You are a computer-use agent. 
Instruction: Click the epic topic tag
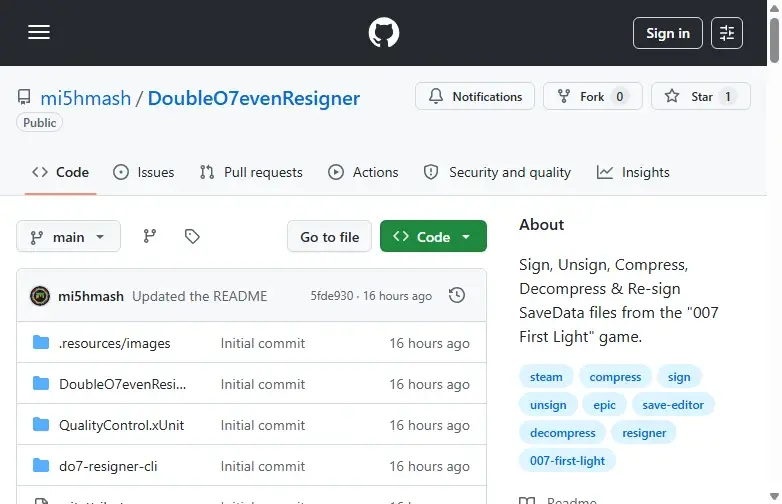(604, 404)
